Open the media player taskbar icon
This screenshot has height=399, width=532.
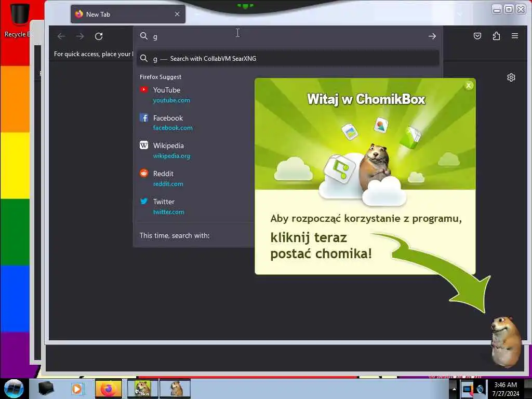coord(77,389)
